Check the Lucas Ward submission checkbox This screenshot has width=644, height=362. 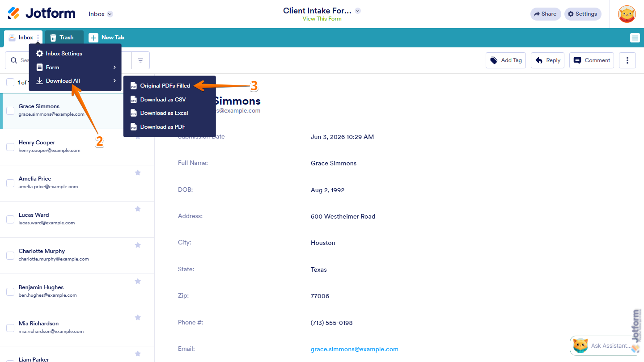[x=10, y=219]
